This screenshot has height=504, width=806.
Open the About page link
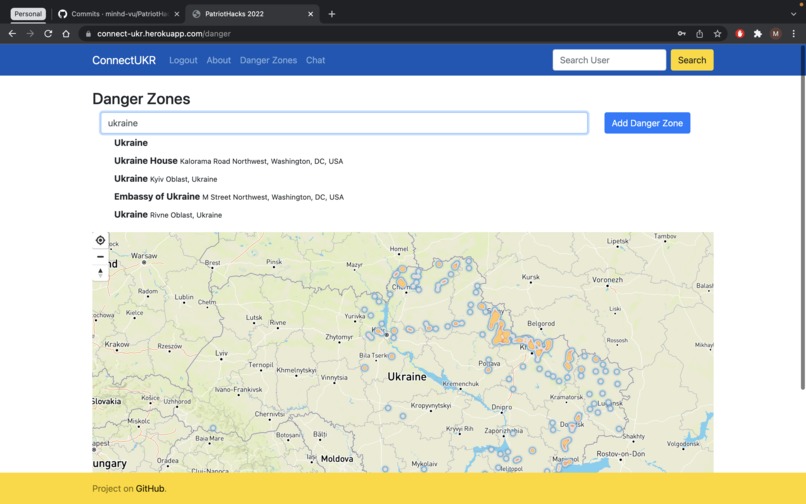[x=218, y=60]
